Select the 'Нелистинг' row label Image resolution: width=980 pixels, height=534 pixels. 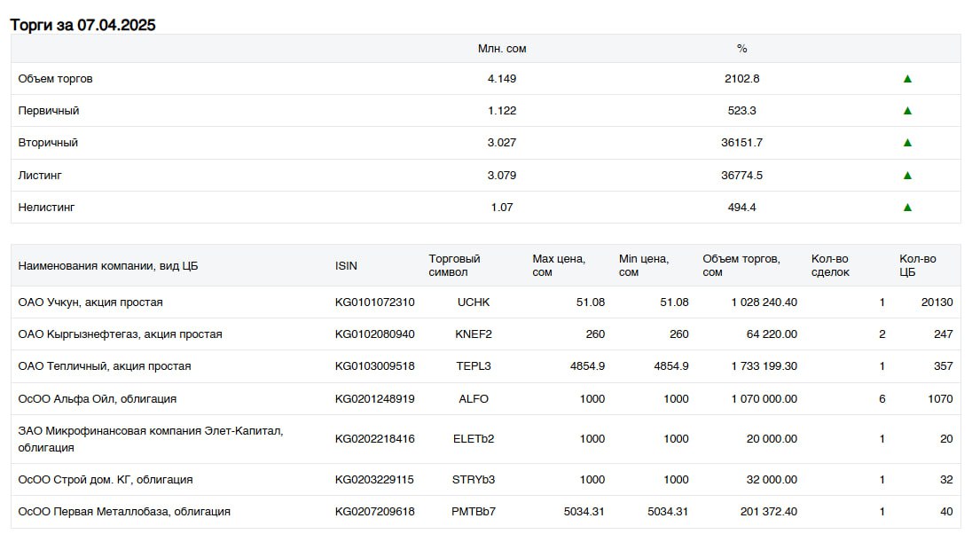[46, 207]
